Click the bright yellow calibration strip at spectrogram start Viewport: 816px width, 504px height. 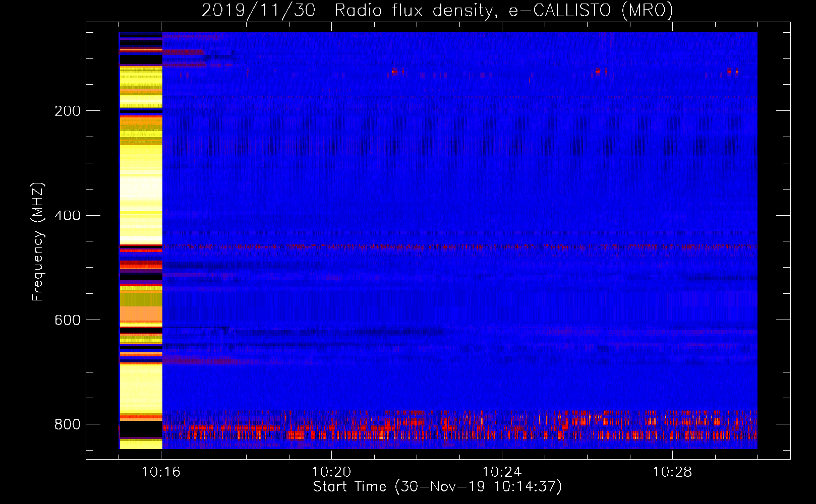pyautogui.click(x=141, y=240)
